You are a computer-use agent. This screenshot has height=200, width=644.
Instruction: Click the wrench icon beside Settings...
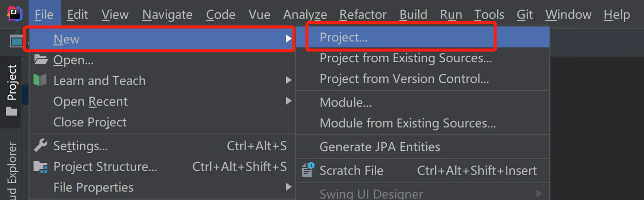coord(40,146)
